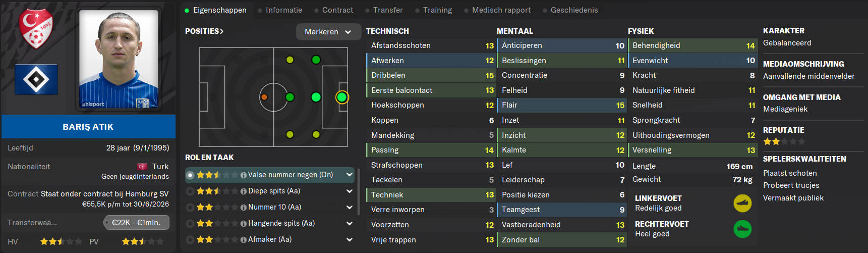Select the Diepe spits role radio button
This screenshot has width=868, height=253.
[x=190, y=191]
